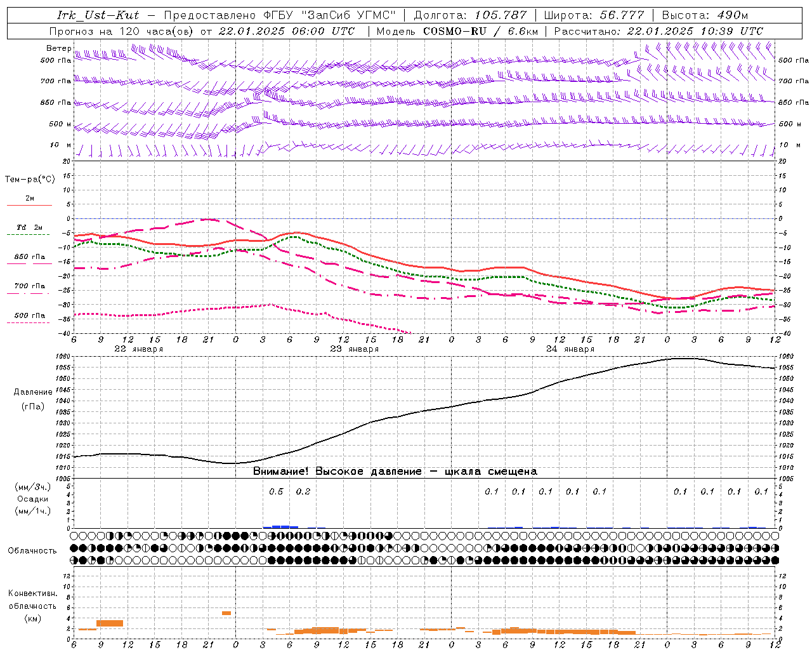Screen dimensions: 812x650
Task: Click the longitude value Долгота: 105.787
Action: coord(471,15)
